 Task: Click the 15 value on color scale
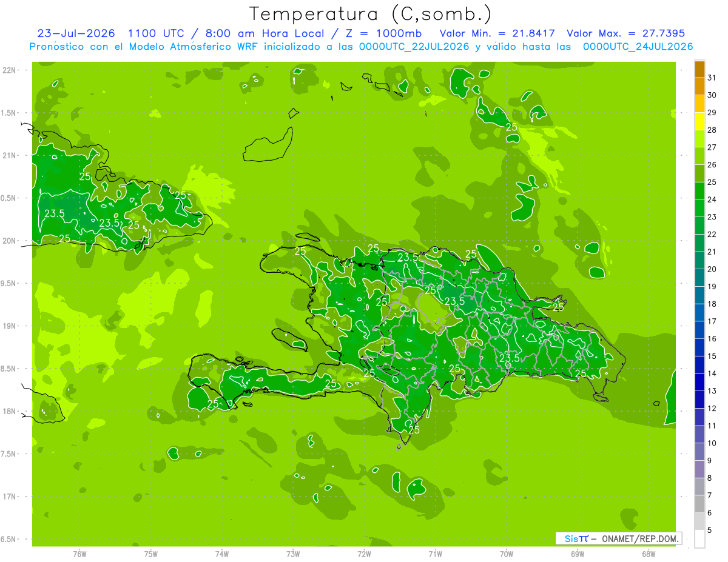click(x=712, y=356)
